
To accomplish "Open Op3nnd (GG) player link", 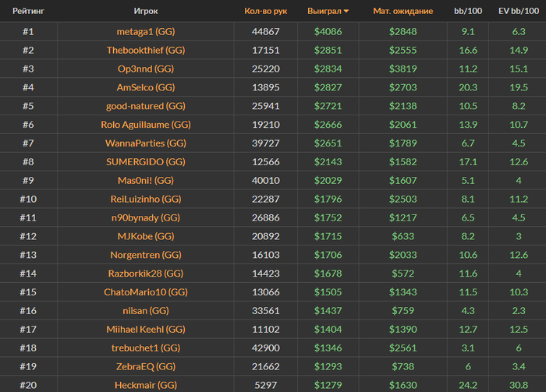I will pyautogui.click(x=145, y=69).
